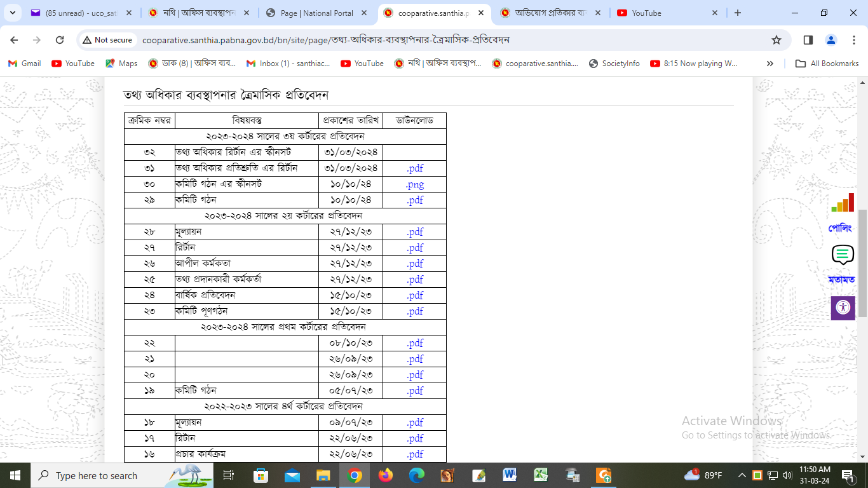The height and width of the screenshot is (488, 868).
Task: Open the Chrome profile avatar
Action: [831, 40]
